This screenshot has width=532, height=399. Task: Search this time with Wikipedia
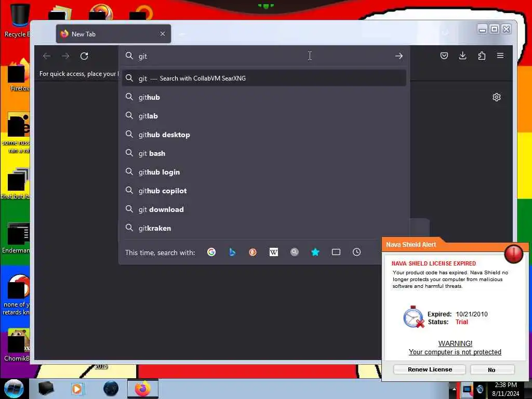point(274,252)
